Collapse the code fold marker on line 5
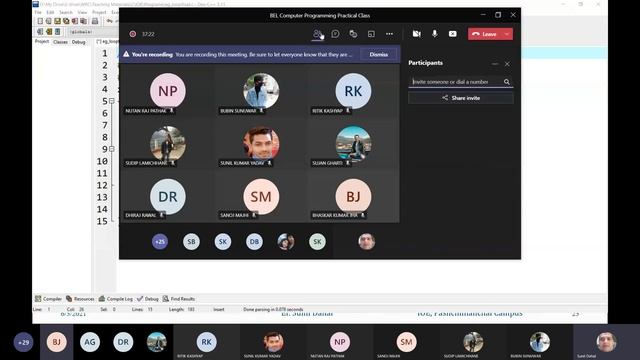Viewport: 640px width, 360px height. pyautogui.click(x=111, y=101)
